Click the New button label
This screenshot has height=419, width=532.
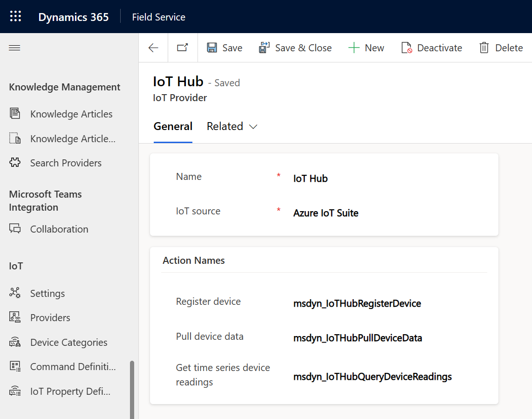(x=375, y=48)
